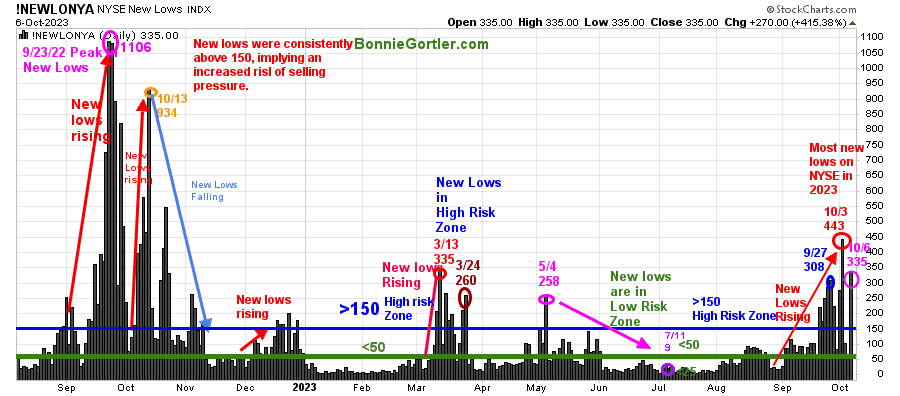The width and height of the screenshot is (900, 396).
Task: Click the purple circle at 7/11 low
Action: [667, 369]
